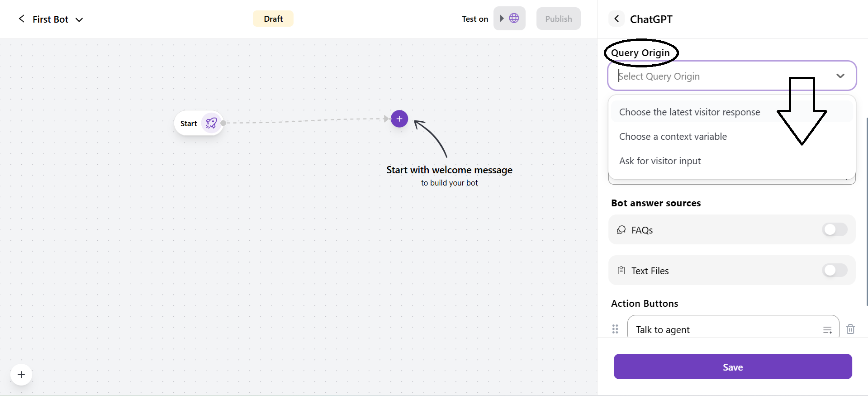Click the Query Origin dropdown chevron

tap(840, 76)
